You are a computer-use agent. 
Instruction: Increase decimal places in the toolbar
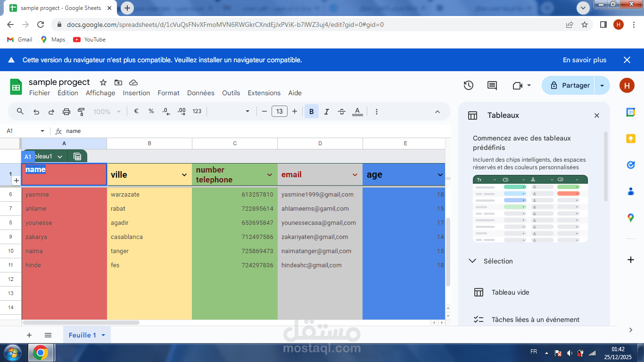pos(181,111)
